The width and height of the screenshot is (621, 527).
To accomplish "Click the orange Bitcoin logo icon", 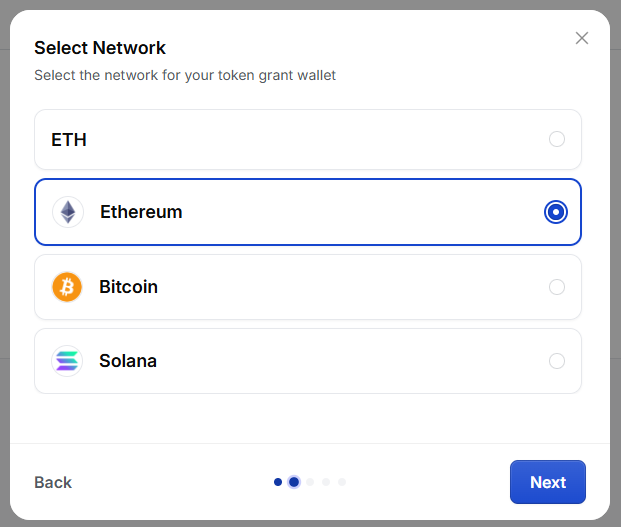I will [67, 287].
